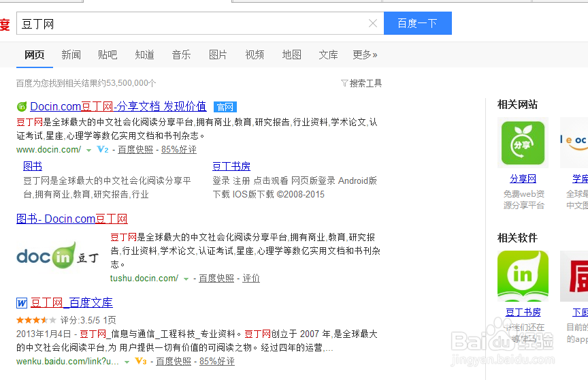Image resolution: width=588 pixels, height=380 pixels.
Task: Click the 评分:3.5/5 1页 text
Action: click(88, 320)
